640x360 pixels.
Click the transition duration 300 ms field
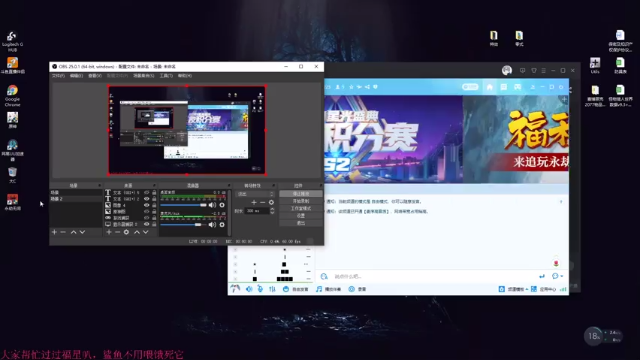point(257,211)
